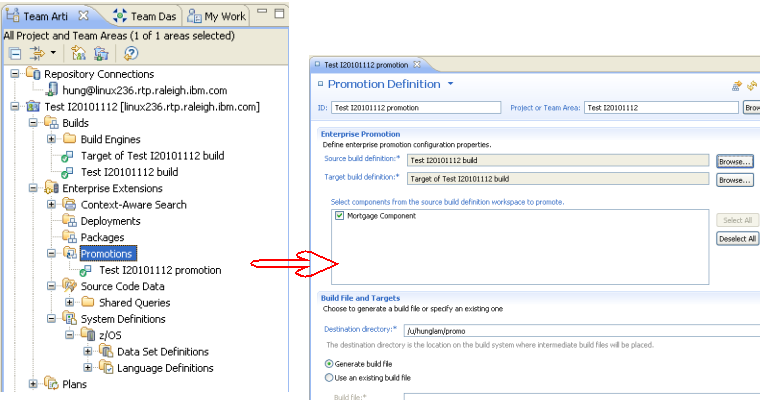760x400 pixels.
Task: Select Test I20101112 promotion in the tree
Action: coord(160,270)
